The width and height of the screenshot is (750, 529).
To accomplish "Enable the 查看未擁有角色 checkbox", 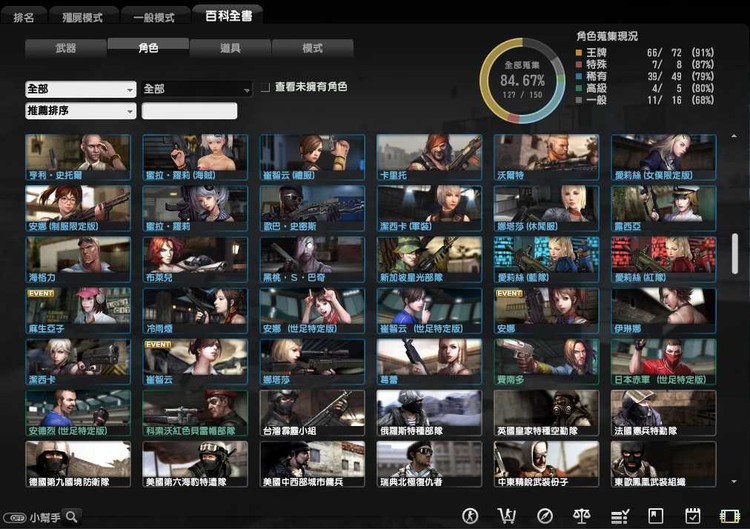I will 265,87.
